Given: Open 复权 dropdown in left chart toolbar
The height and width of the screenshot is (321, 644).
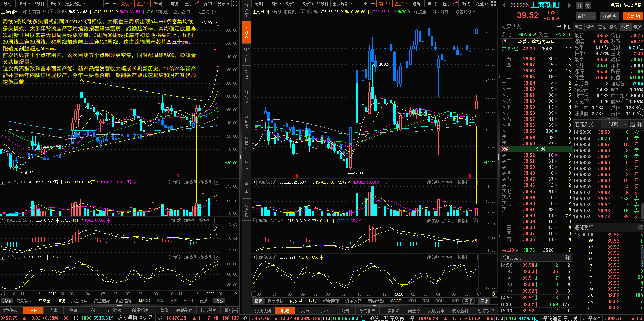Looking at the screenshot, I should pyautogui.click(x=127, y=4).
